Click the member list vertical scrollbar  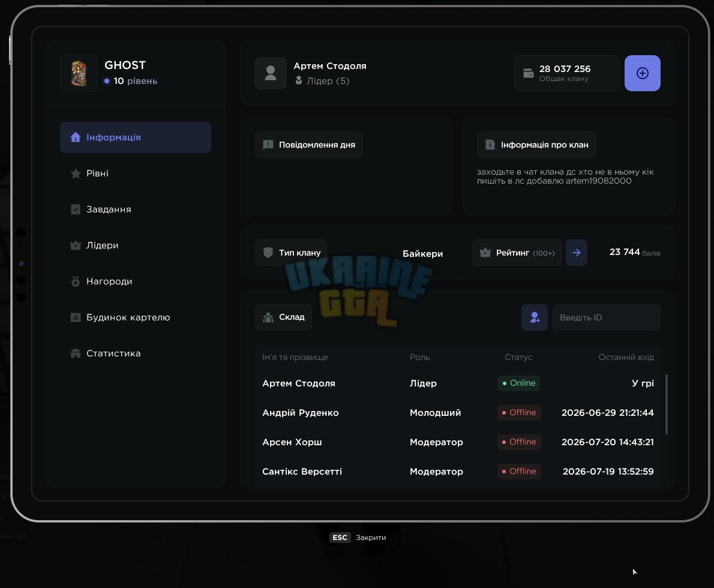(x=667, y=404)
